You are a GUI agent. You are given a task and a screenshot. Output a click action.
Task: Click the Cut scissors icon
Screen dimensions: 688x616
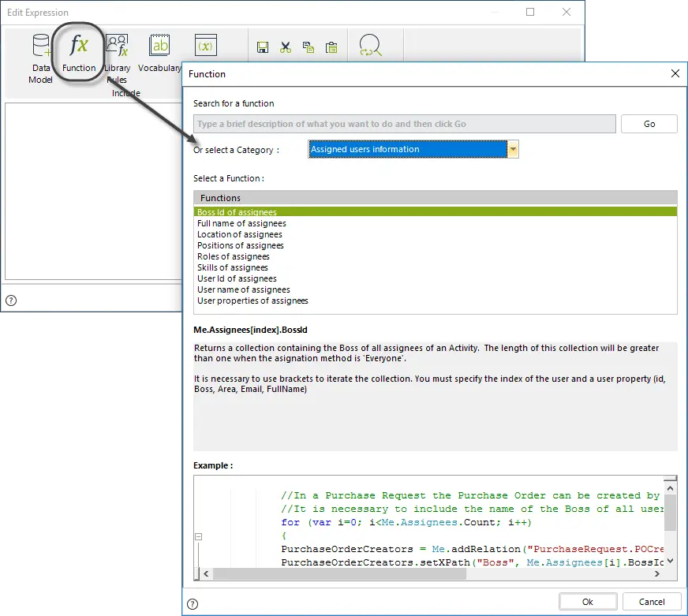[x=286, y=47]
